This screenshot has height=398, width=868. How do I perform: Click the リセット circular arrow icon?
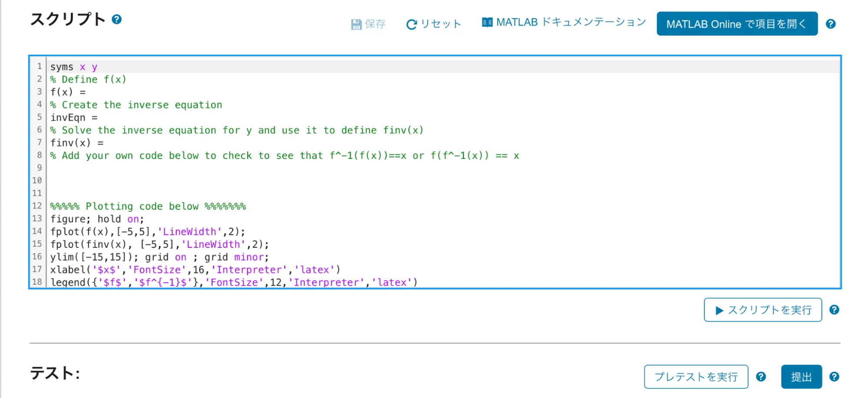click(x=411, y=24)
